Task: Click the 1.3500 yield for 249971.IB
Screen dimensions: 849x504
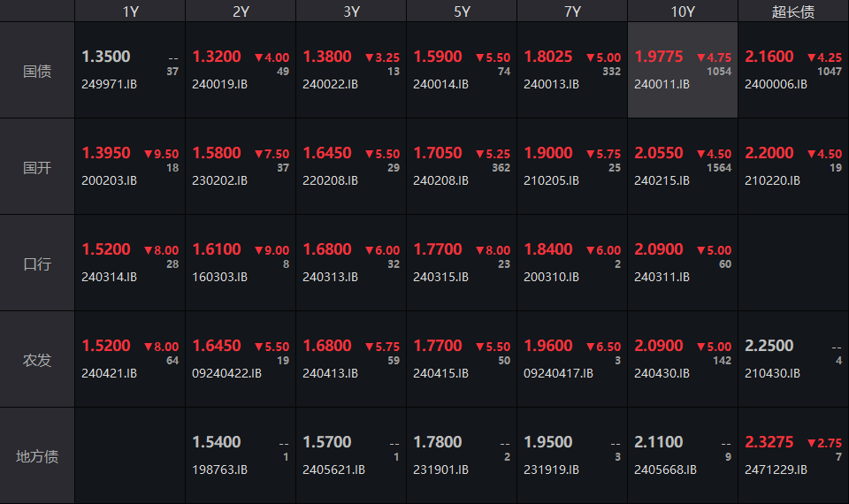Action: click(x=106, y=57)
